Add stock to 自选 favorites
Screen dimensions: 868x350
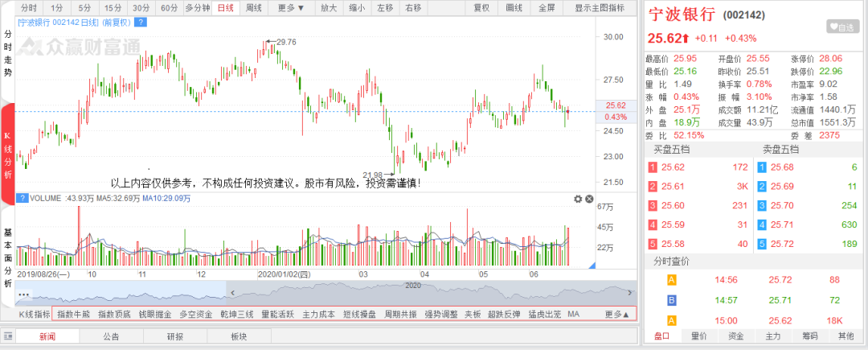tap(842, 27)
